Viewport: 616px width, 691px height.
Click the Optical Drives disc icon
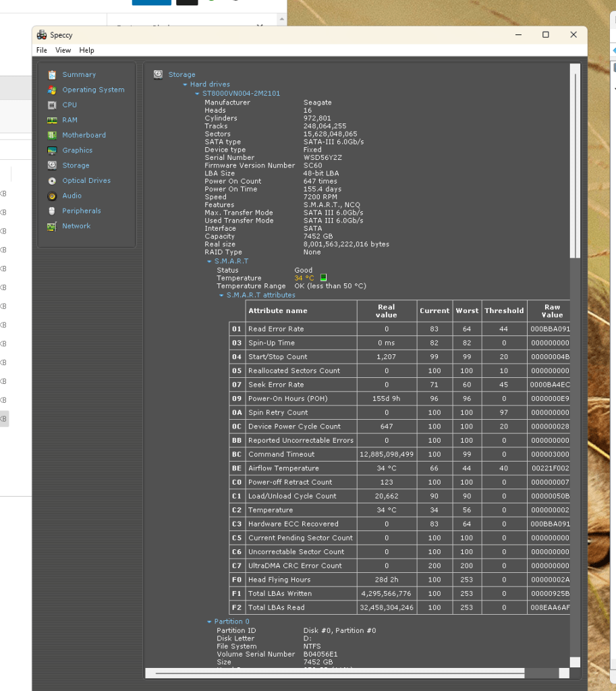pos(52,181)
